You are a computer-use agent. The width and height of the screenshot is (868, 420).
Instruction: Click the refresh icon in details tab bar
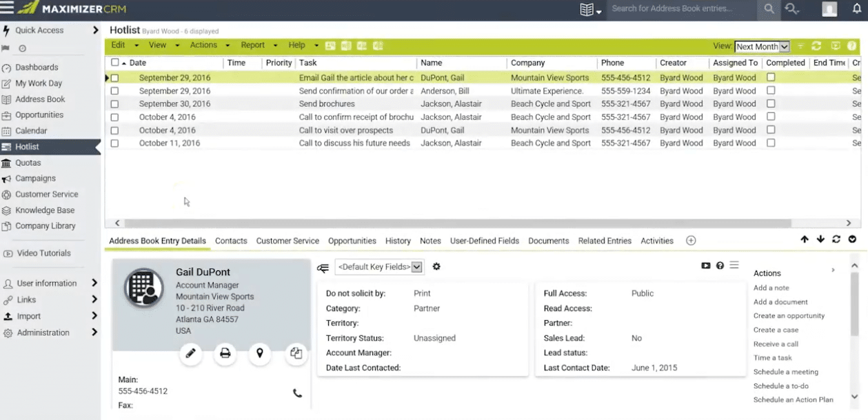coord(836,239)
